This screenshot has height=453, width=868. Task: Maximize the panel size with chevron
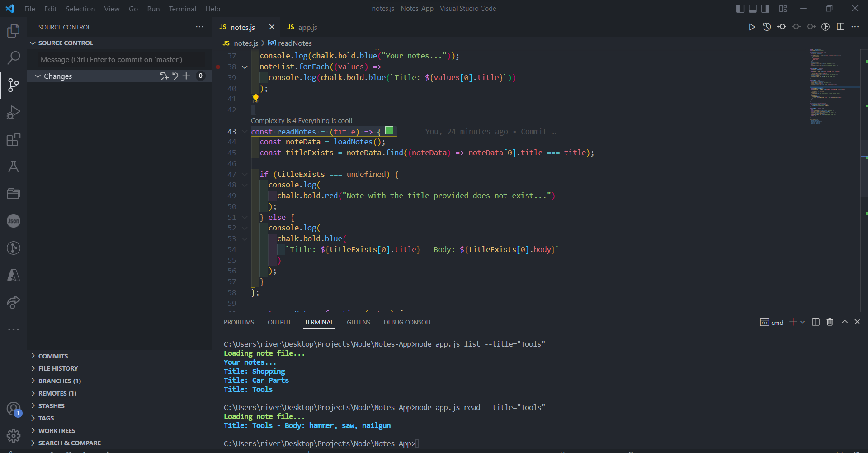[844, 322]
